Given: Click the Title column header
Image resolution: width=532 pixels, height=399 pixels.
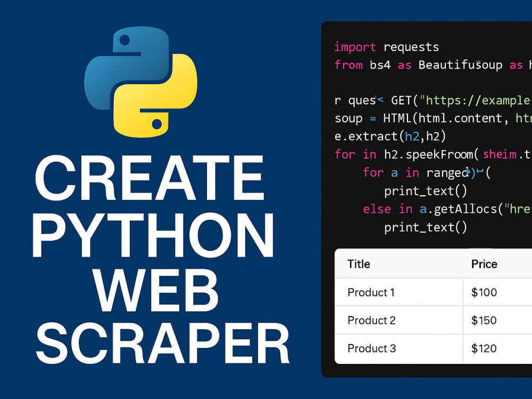Looking at the screenshot, I should tap(359, 264).
